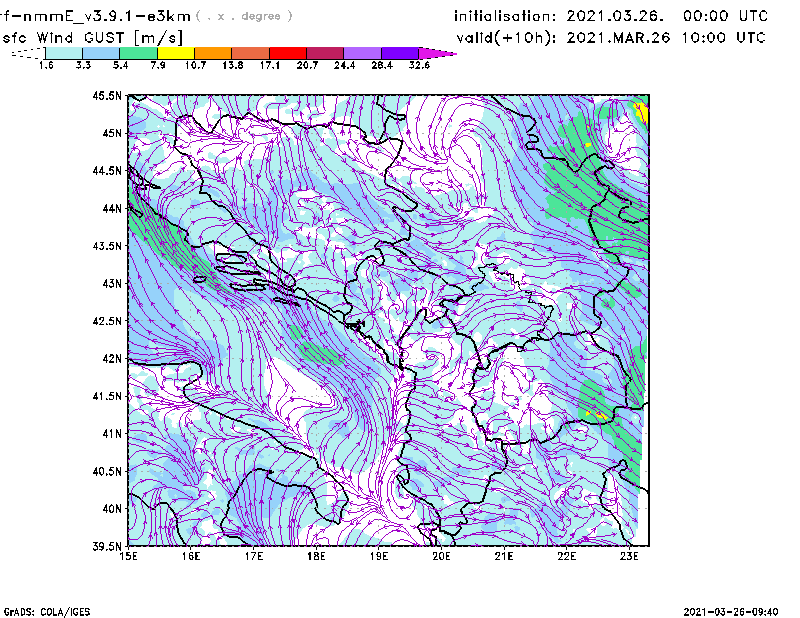Select the orange 10.7–13.8 legend swatch
The width and height of the screenshot is (800, 618).
pos(213,53)
